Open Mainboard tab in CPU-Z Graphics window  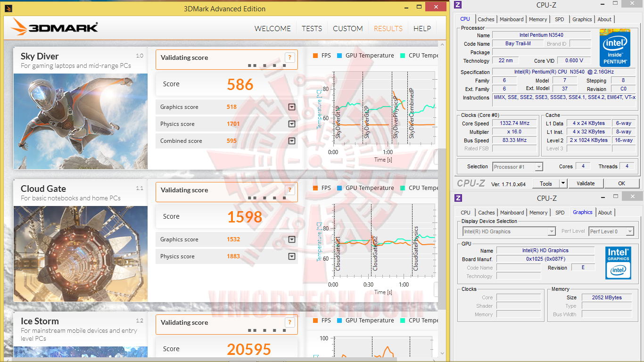(x=512, y=213)
